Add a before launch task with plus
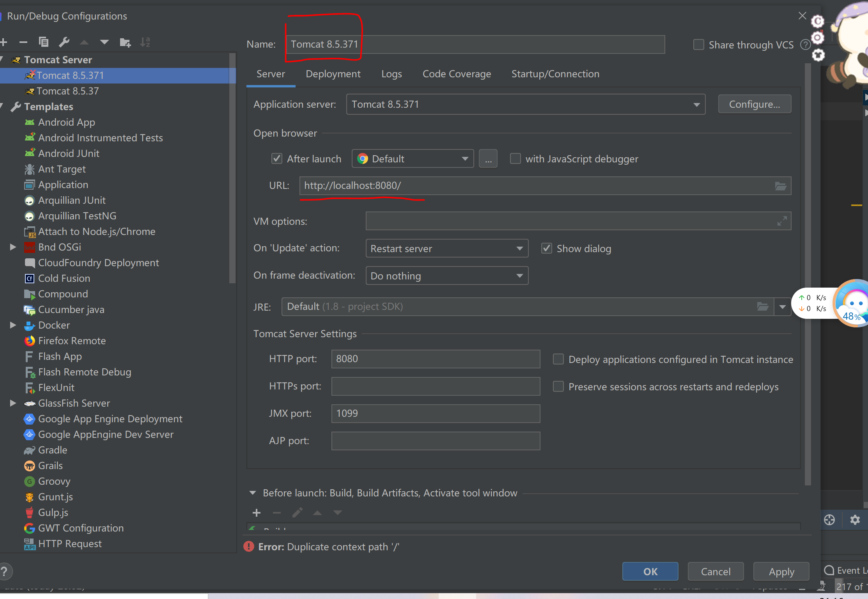This screenshot has width=868, height=599. click(257, 513)
